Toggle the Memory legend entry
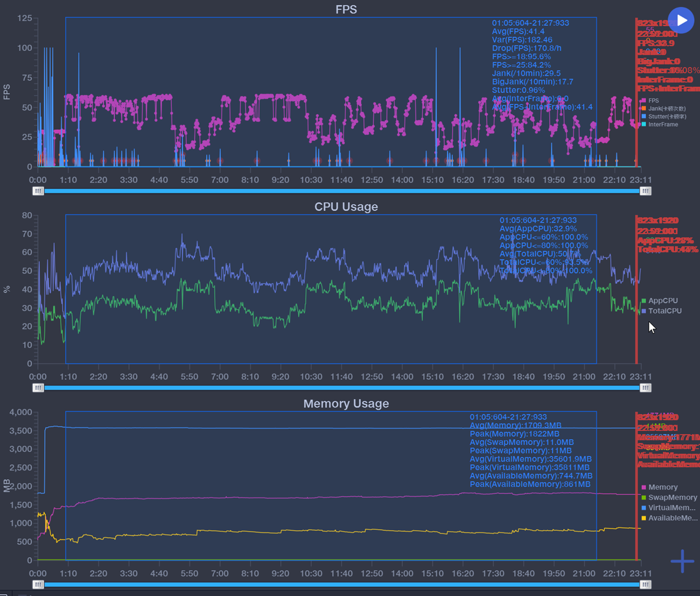 coord(662,487)
